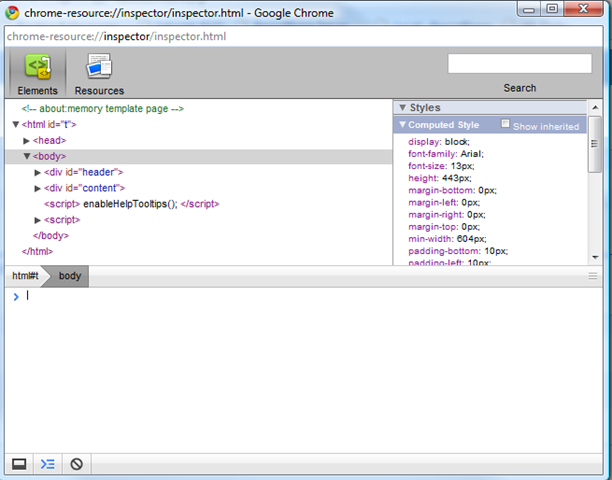Select the body breadcrumb
The height and width of the screenshot is (480, 612).
[70, 276]
